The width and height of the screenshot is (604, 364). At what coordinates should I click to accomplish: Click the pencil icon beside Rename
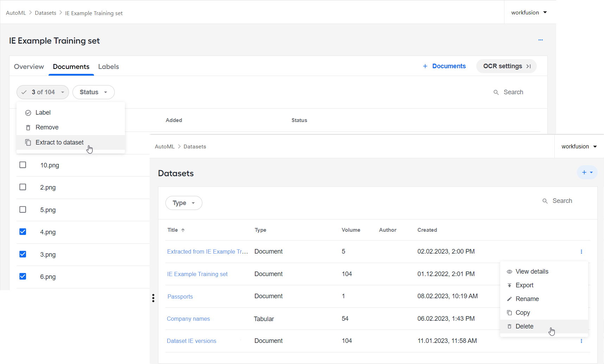[x=509, y=299]
